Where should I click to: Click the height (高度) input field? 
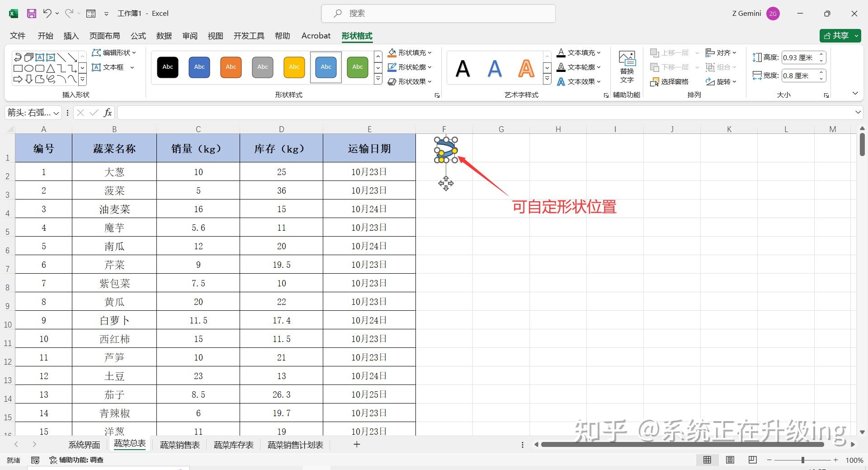[x=799, y=57]
